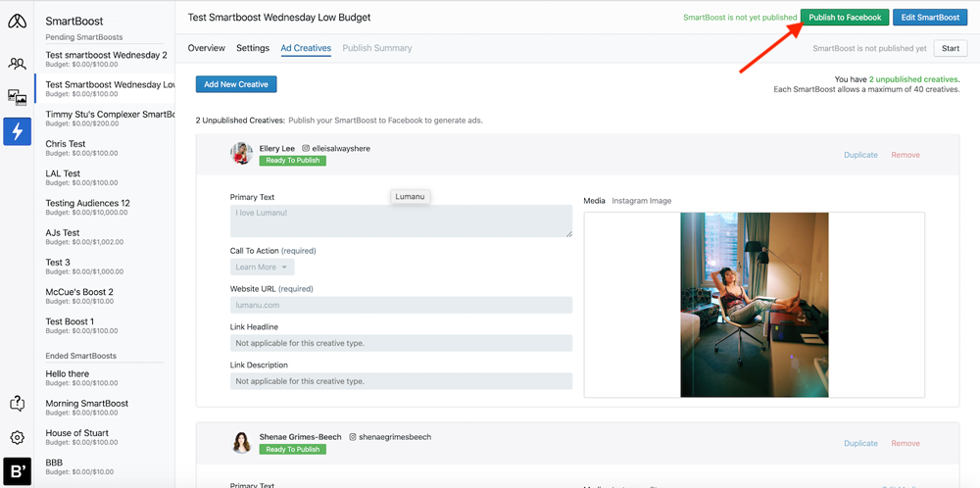The width and height of the screenshot is (980, 488).
Task: Open the Test 3 SmartBoost
Action: click(x=105, y=267)
